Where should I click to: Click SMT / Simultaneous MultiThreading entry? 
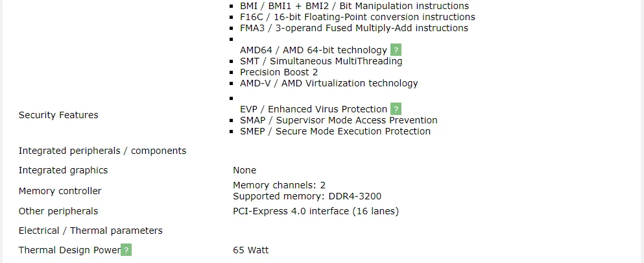(x=321, y=61)
